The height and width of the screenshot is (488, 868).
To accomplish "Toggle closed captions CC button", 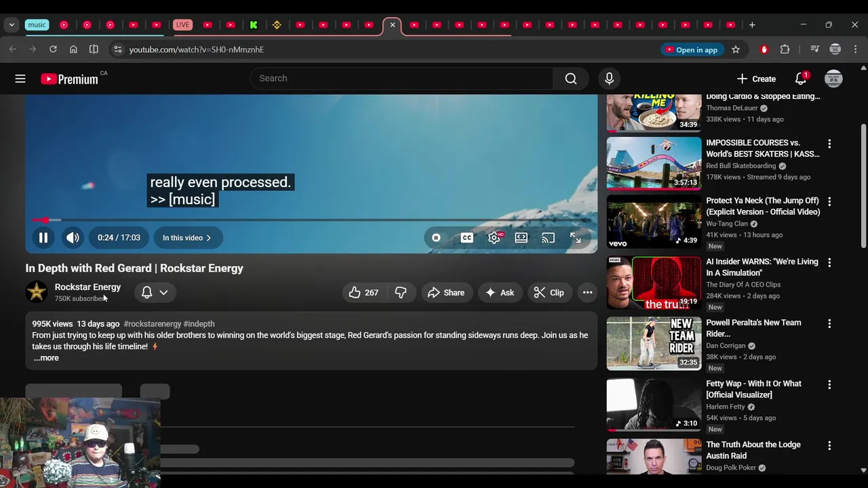I will 467,238.
